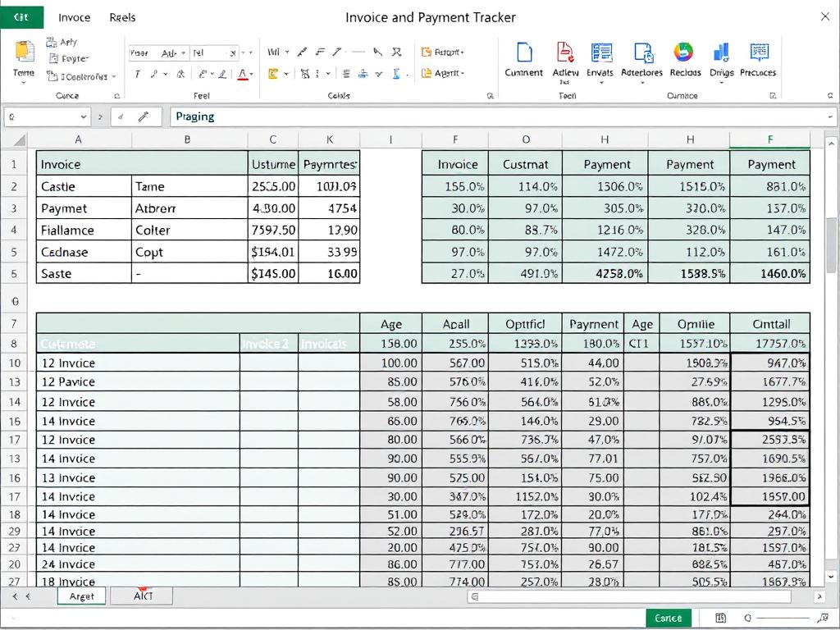This screenshot has height=630, width=840.
Task: Click the Apty command in the clipboard group
Action: (x=63, y=41)
